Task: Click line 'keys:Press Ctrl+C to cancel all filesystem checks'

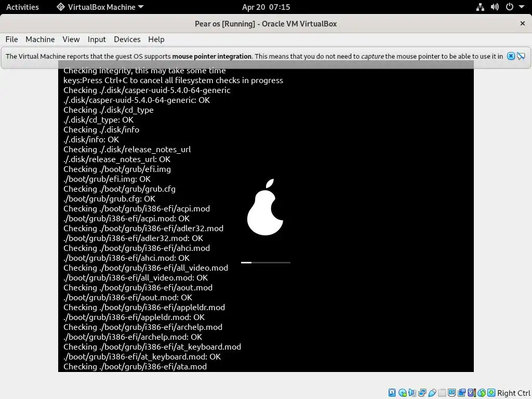Action: click(x=173, y=81)
